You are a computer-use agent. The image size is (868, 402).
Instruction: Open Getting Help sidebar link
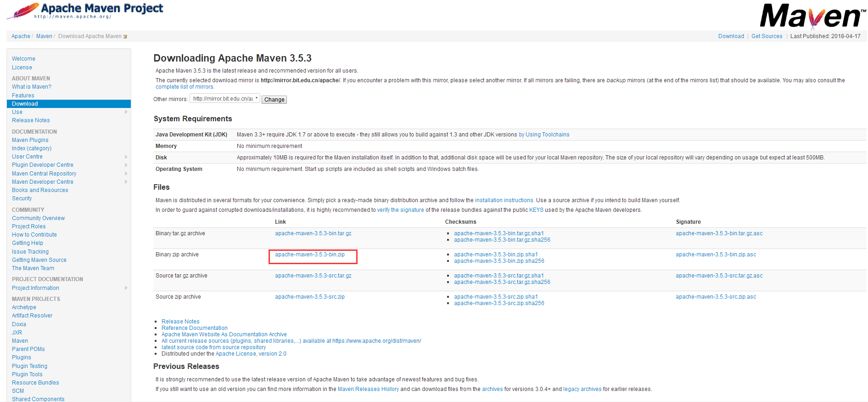tap(28, 243)
